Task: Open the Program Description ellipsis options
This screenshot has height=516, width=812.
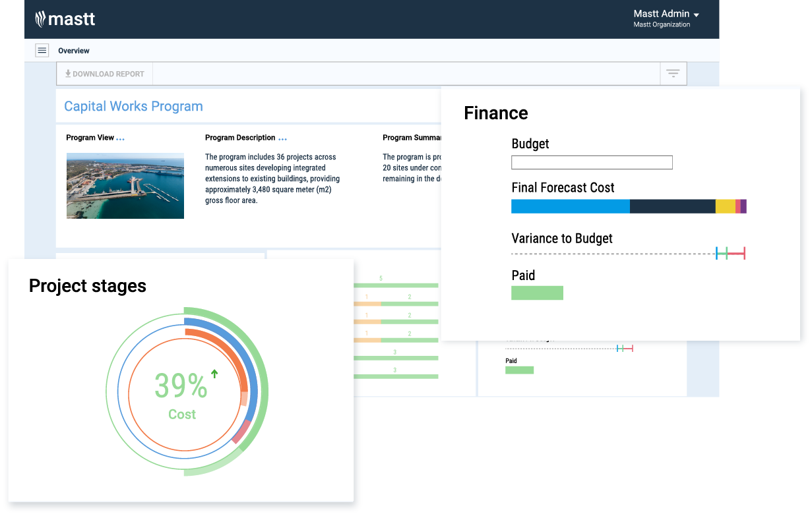Action: tap(282, 137)
